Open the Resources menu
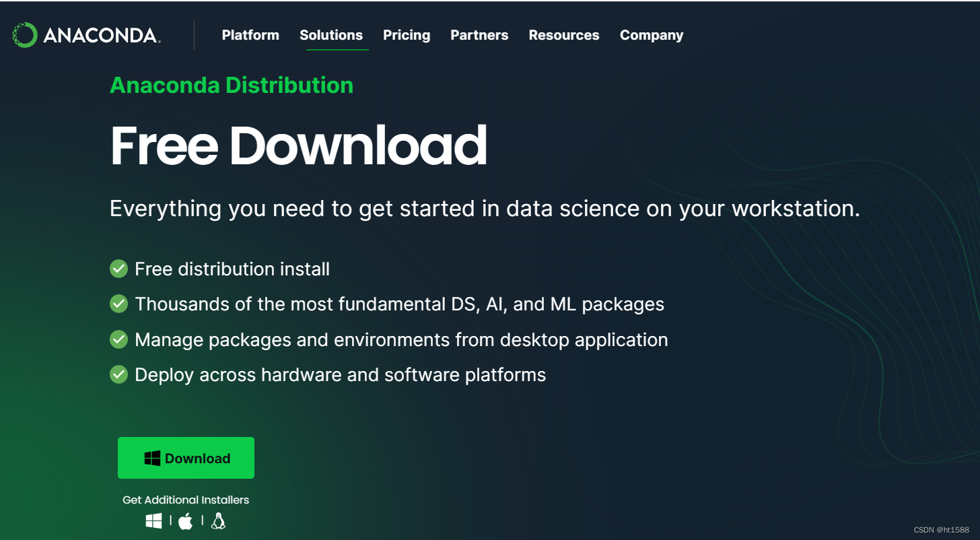This screenshot has width=980, height=540. click(564, 35)
